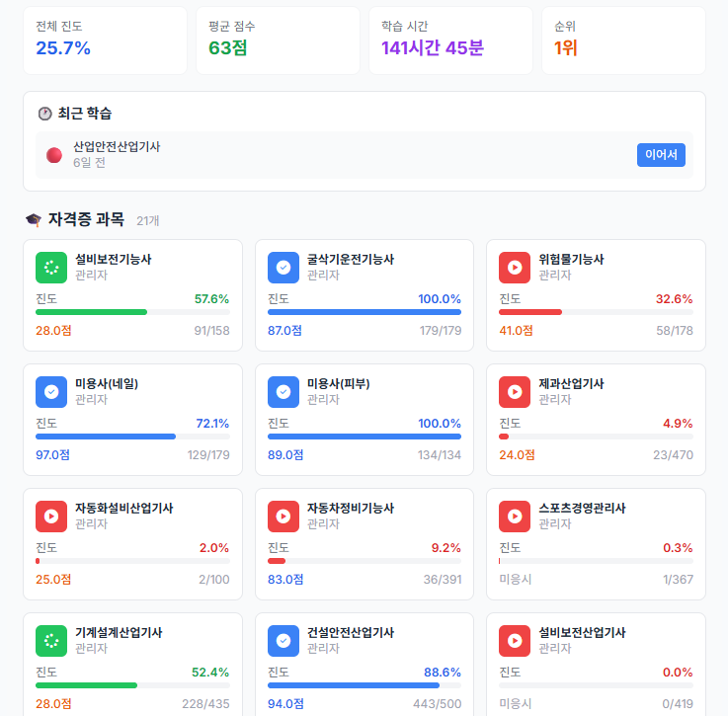Click the 설비보전기능사 green loading icon
728x716 pixels.
point(51,268)
